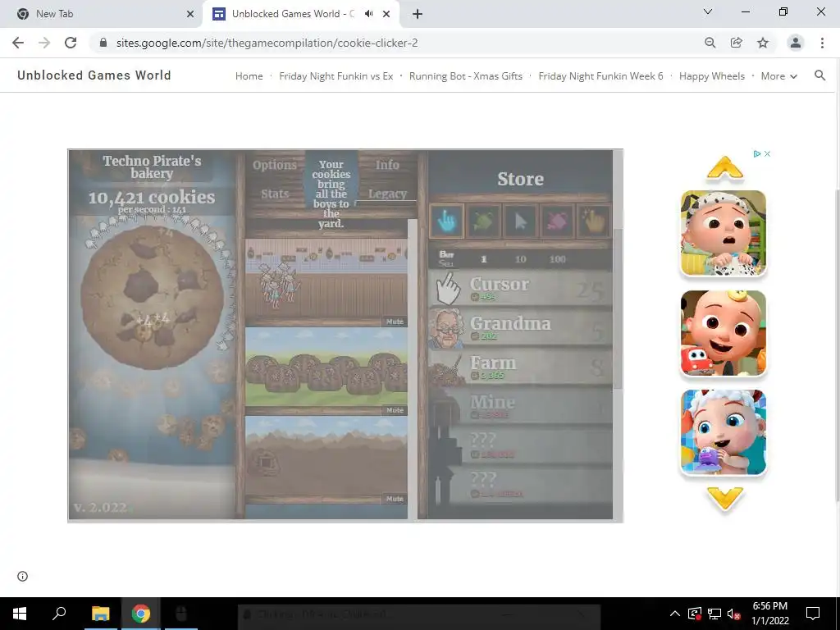Buy the pink rolling pin upgrade icon
Screen dimensions: 840x630
[557, 221]
